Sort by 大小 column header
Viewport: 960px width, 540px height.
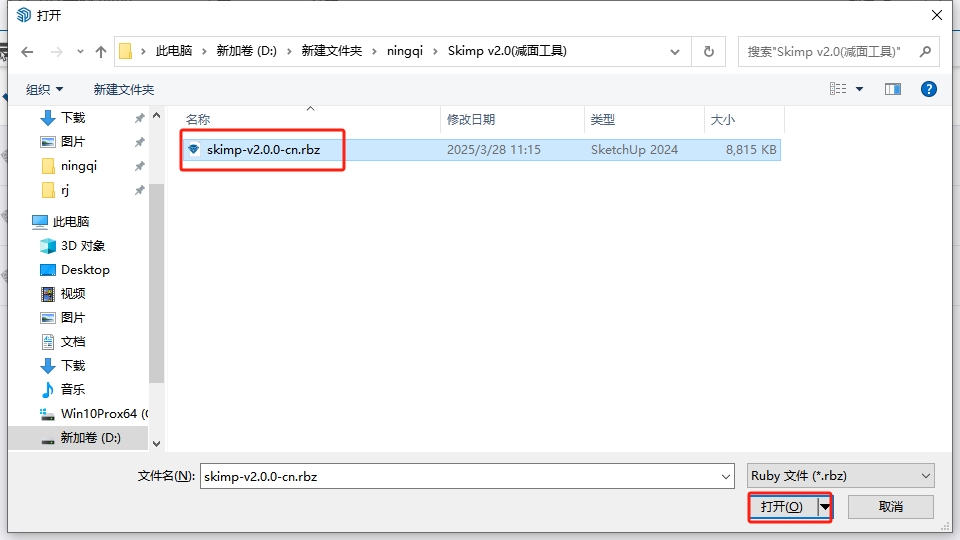(722, 119)
